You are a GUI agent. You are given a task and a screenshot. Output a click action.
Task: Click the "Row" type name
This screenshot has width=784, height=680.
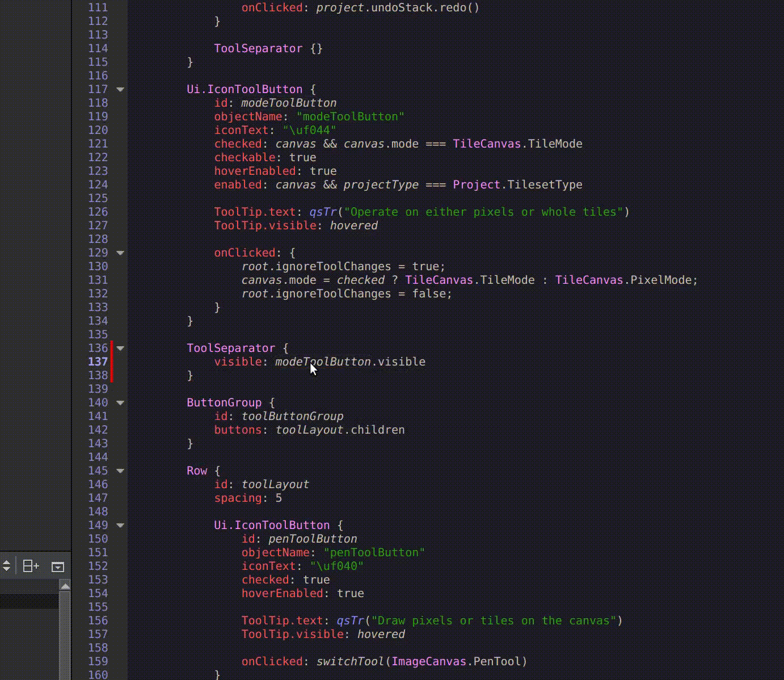[197, 471]
